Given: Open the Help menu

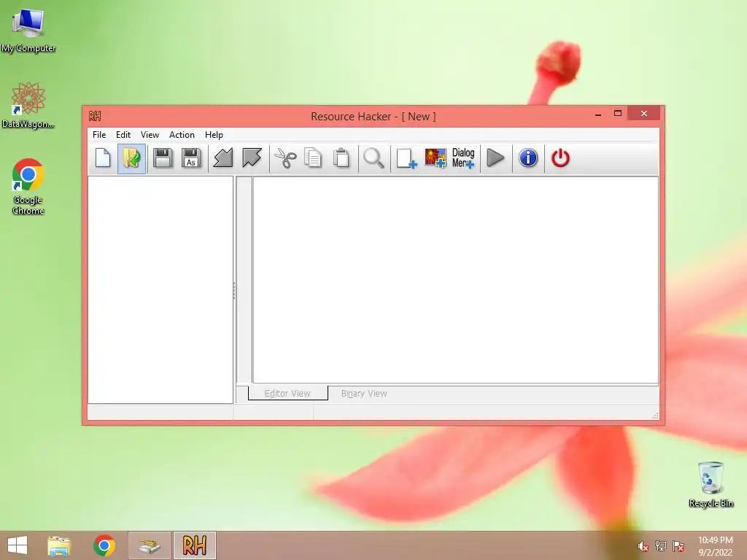Looking at the screenshot, I should (x=214, y=135).
